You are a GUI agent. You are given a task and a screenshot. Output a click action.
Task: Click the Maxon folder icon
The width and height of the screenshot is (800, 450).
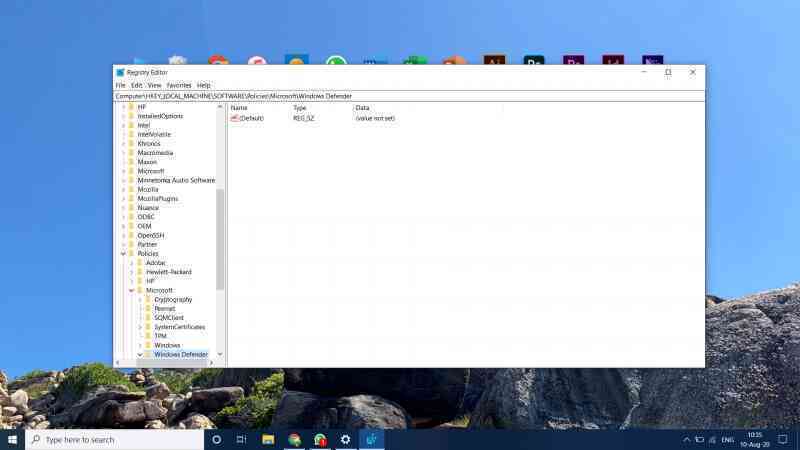coord(131,162)
